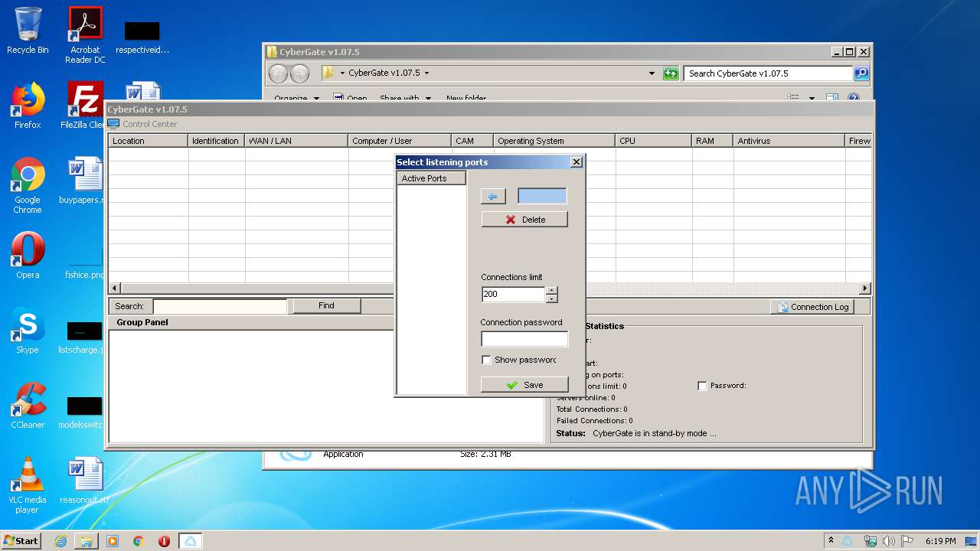The image size is (980, 551).
Task: Sort by the Computer / User column
Action: 399,141
